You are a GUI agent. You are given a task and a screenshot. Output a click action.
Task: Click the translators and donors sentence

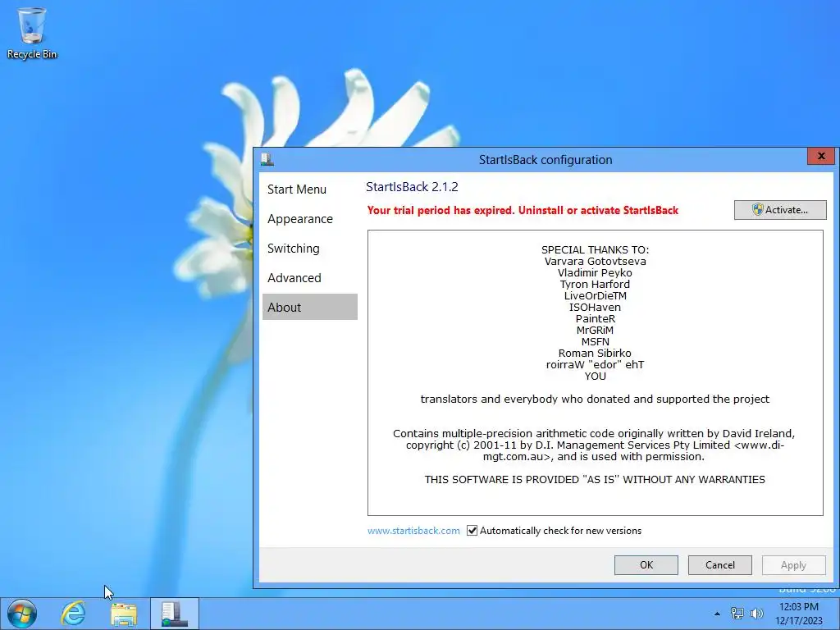pos(596,399)
